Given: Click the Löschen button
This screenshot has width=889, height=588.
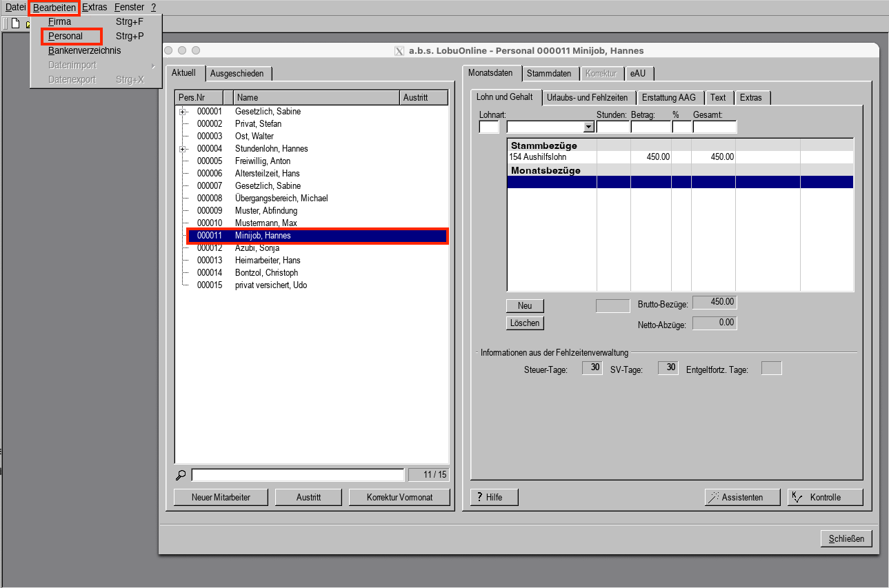Looking at the screenshot, I should click(525, 323).
